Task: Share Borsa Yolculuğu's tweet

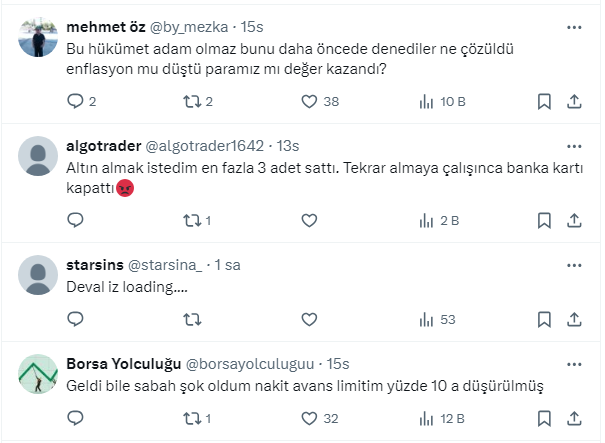Action: (574, 419)
